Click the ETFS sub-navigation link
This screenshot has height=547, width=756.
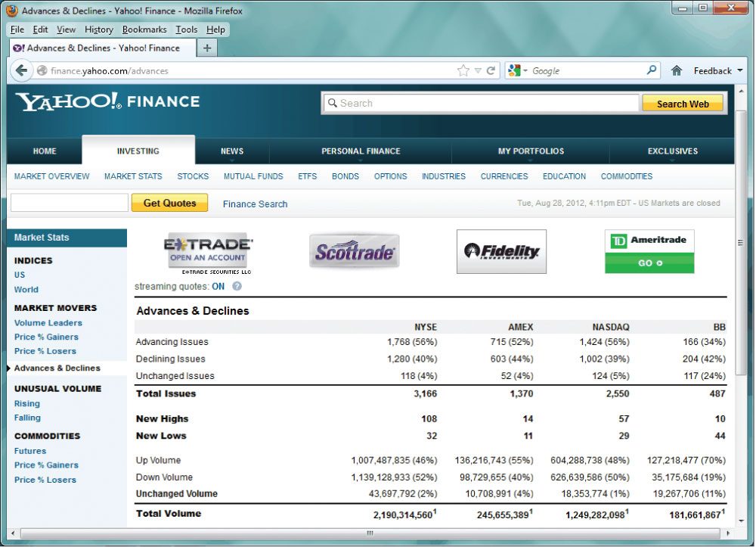[x=307, y=176]
